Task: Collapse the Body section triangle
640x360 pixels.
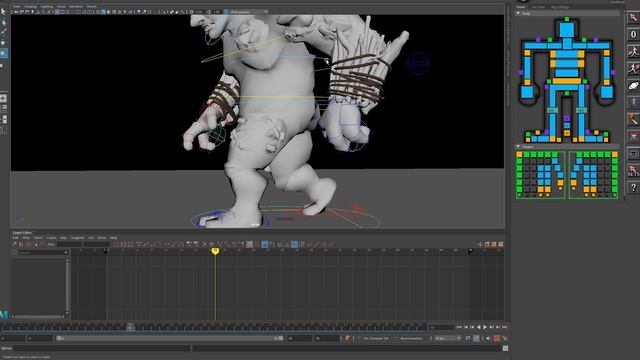Action: (518, 13)
